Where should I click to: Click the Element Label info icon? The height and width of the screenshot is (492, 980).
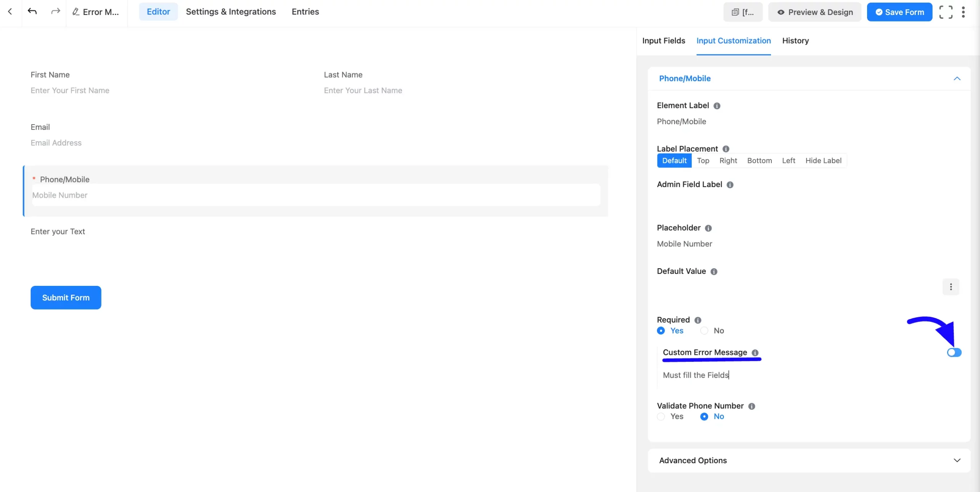(717, 106)
